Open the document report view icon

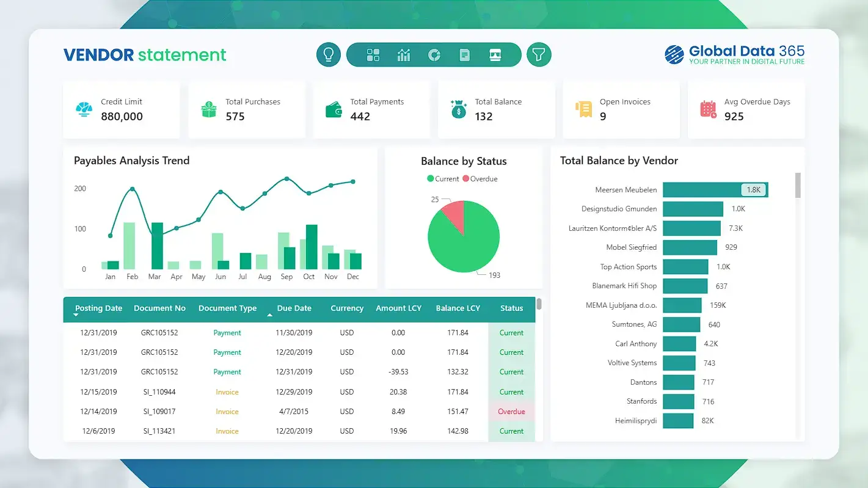coord(464,54)
